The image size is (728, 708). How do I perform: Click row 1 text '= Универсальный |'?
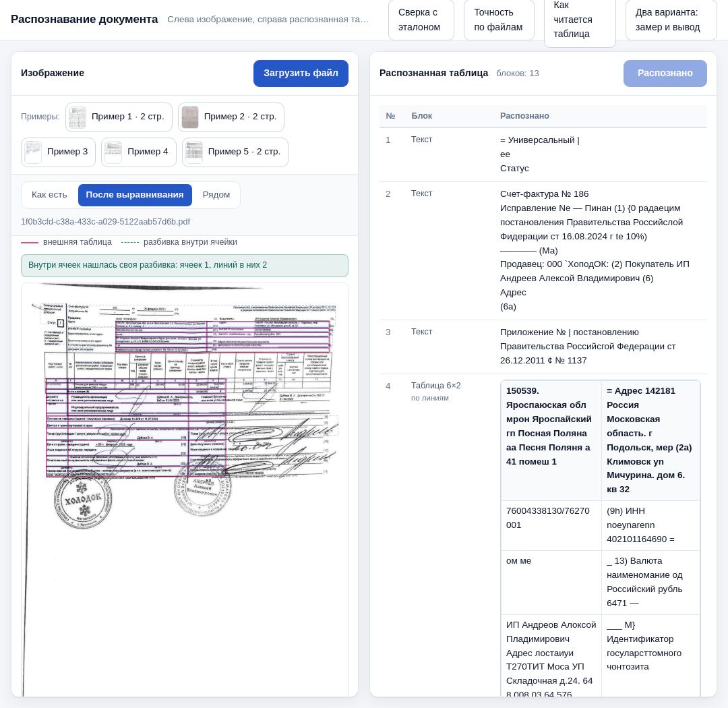539,140
